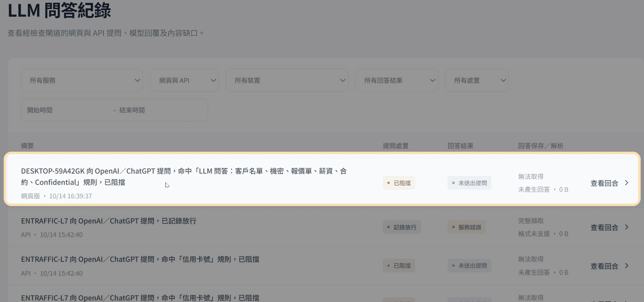Click the 已阻擋 badge in DESKTOP-59A42GK row
Screen dimensions: 644x302
399,183
